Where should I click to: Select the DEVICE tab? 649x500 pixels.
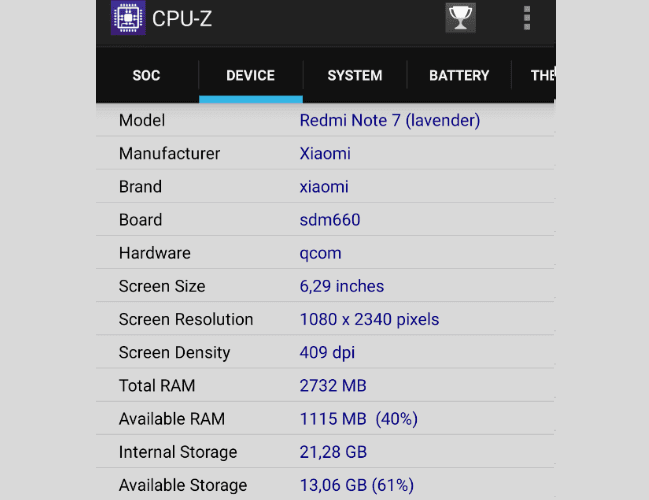point(251,75)
